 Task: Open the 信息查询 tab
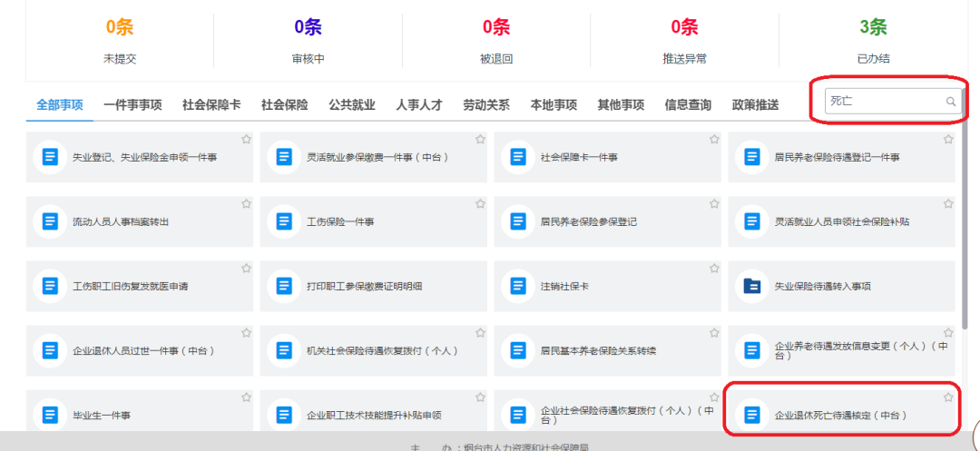[688, 104]
